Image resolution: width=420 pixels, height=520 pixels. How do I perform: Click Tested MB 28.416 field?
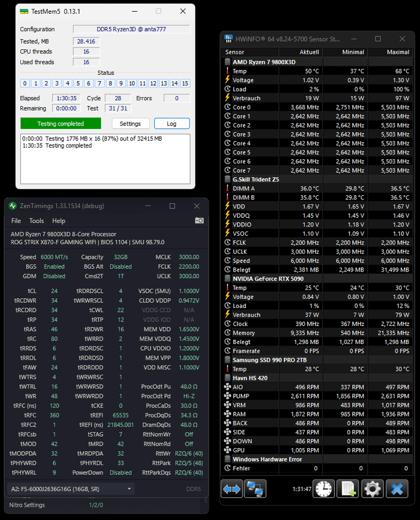86,42
